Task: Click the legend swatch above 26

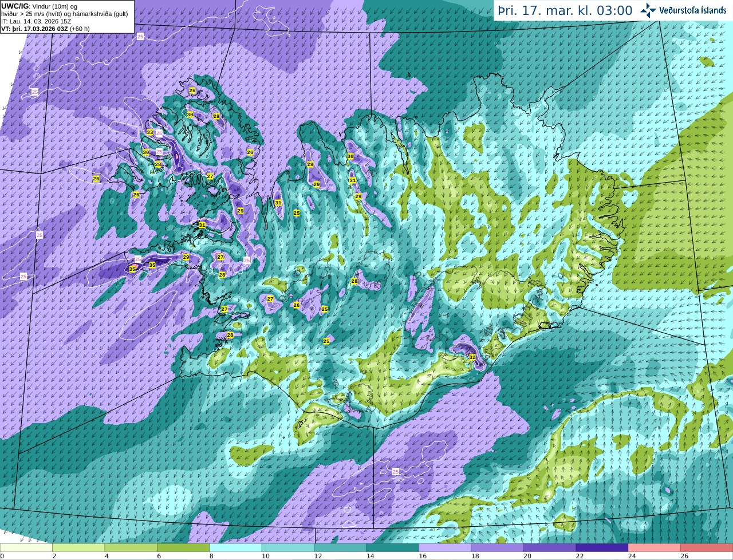Action: 707,548
